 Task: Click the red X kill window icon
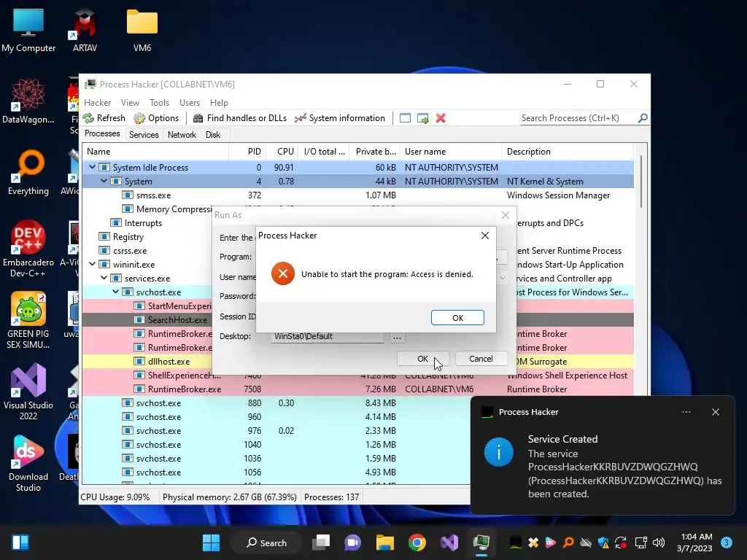click(441, 118)
